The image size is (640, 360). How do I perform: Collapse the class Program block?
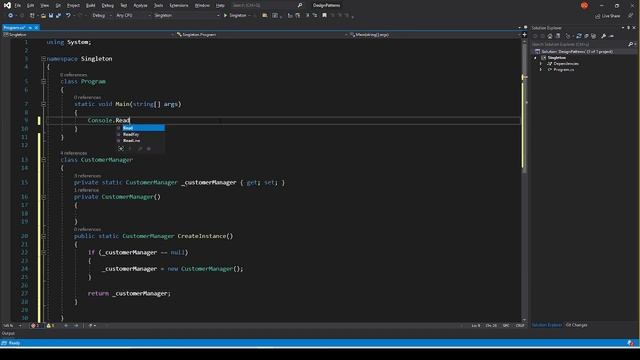(43, 82)
